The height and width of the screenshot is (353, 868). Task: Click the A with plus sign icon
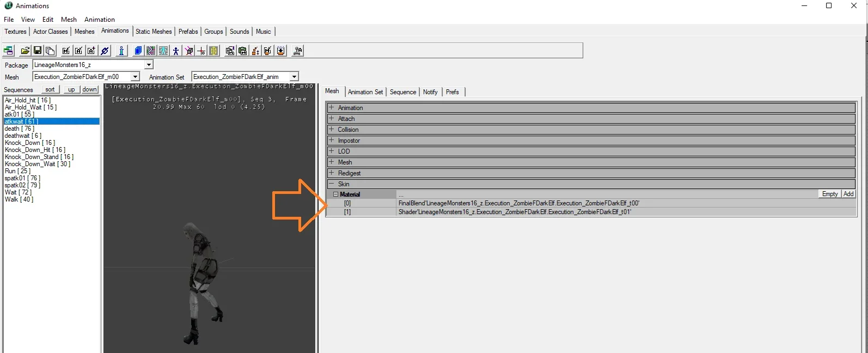click(x=91, y=51)
